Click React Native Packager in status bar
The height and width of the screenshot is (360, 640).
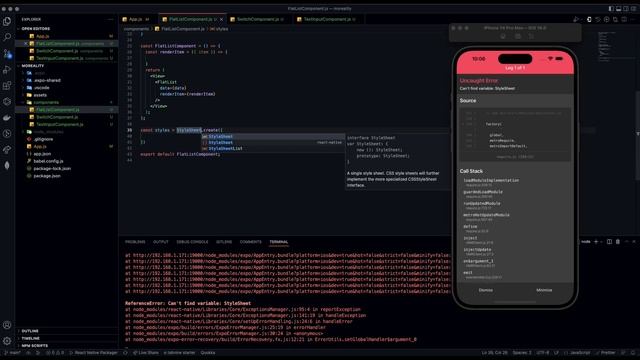pyautogui.click(x=93, y=353)
